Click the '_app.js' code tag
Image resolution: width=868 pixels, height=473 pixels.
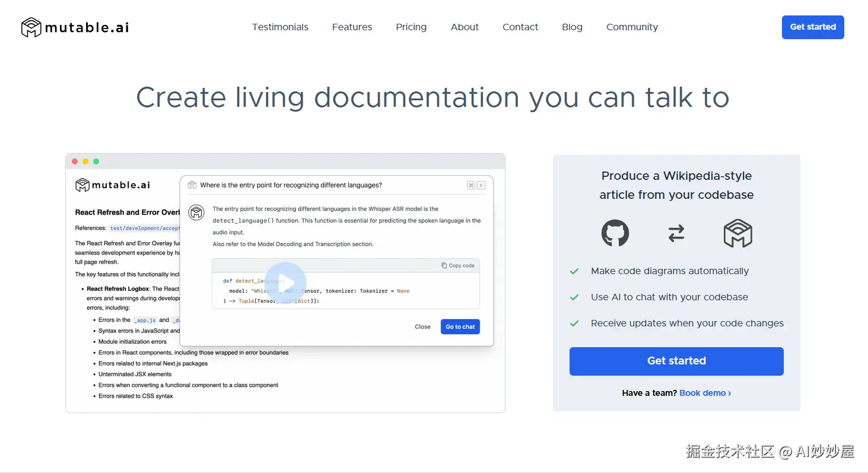pyautogui.click(x=145, y=320)
